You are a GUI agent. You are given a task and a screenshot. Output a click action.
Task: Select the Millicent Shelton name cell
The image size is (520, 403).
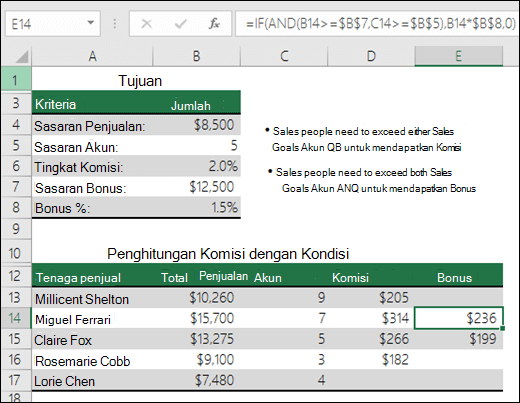coord(92,298)
